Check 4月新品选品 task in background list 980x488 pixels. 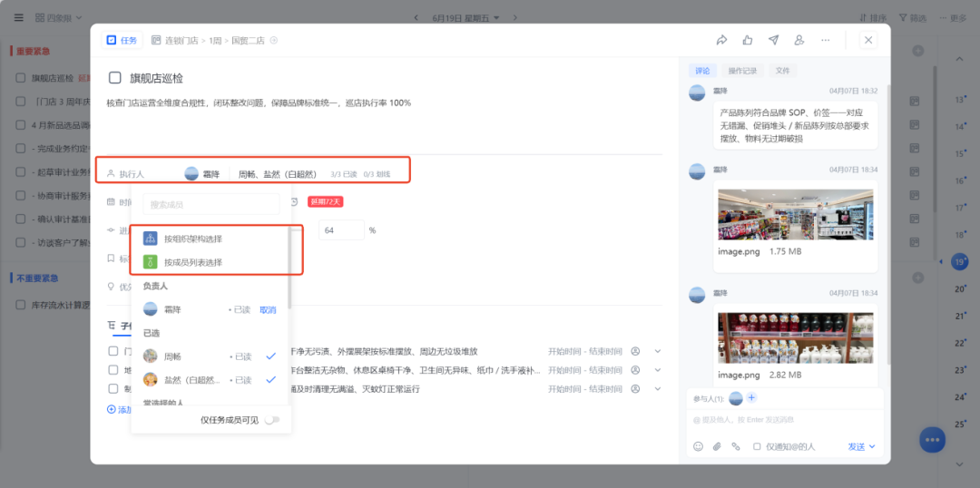(21, 124)
